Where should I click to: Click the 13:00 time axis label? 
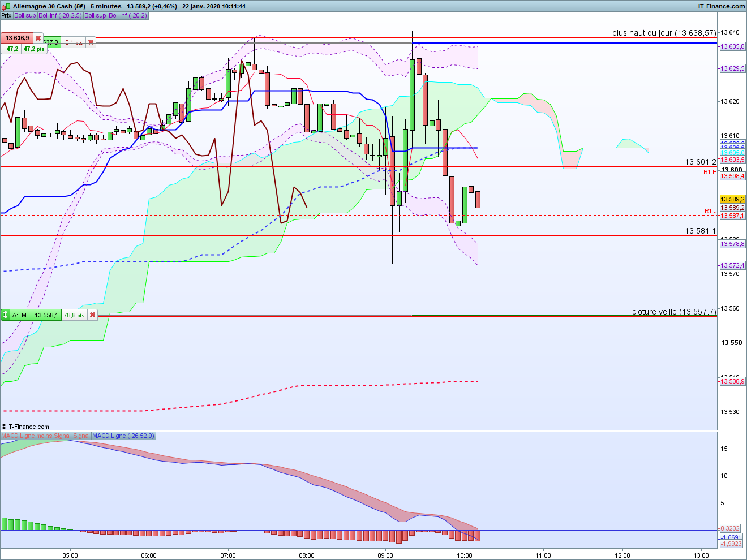click(x=701, y=555)
